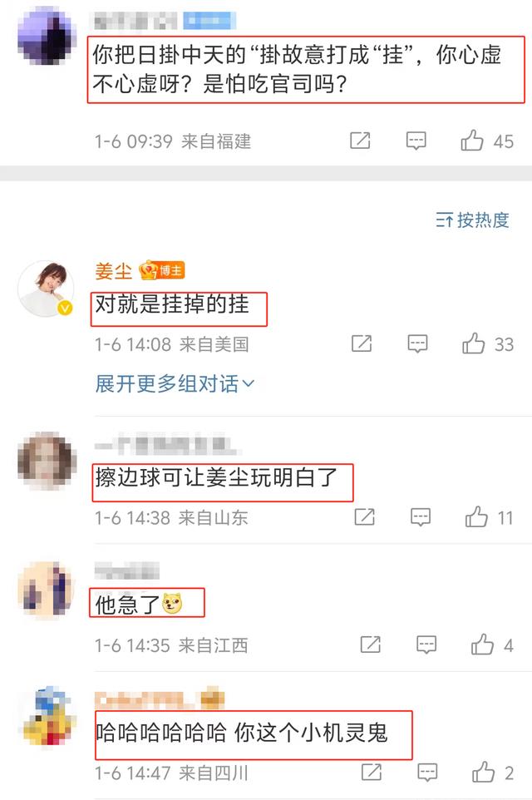Share the 山东 comment at 14:38
Image resolution: width=532 pixels, height=800 pixels.
tap(365, 516)
